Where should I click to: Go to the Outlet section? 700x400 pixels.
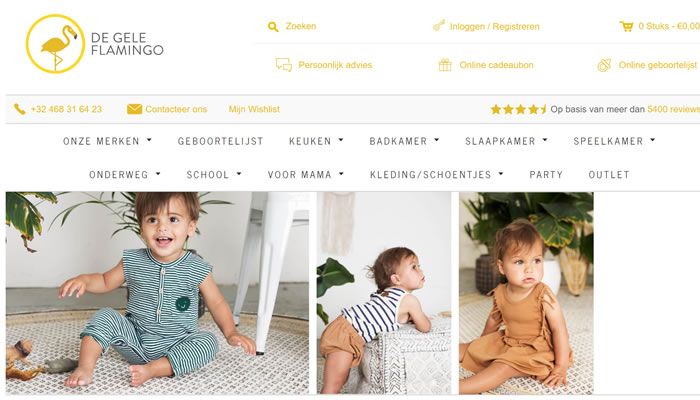pos(609,175)
